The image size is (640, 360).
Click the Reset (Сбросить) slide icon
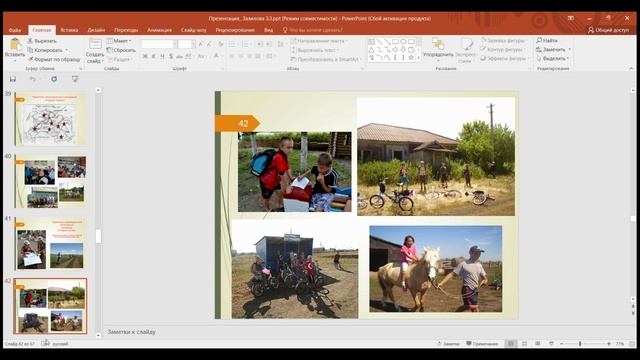click(109, 50)
